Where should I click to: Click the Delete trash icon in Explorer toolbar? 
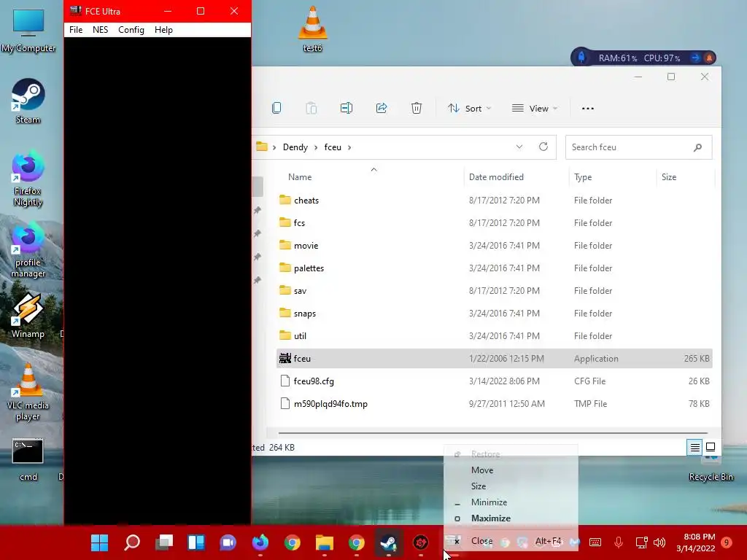pyautogui.click(x=417, y=108)
